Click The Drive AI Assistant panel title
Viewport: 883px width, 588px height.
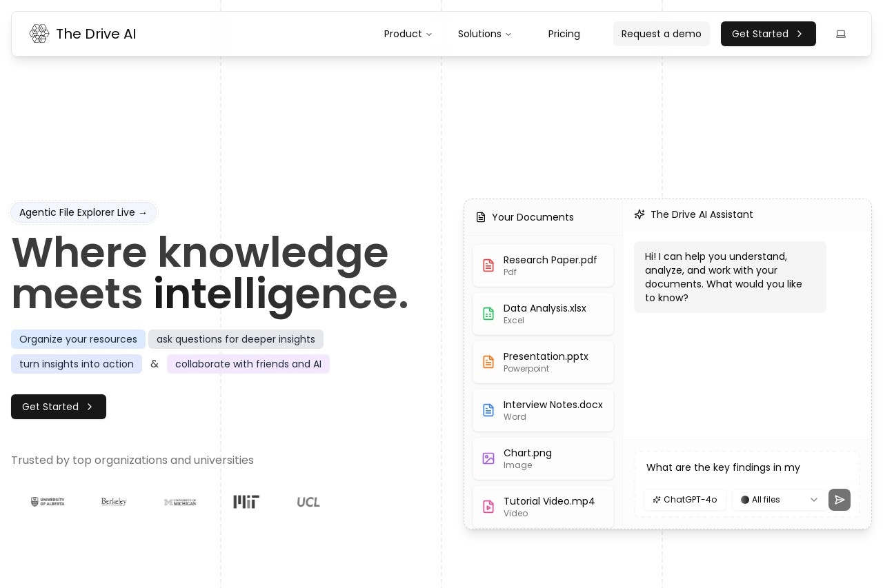coord(702,214)
